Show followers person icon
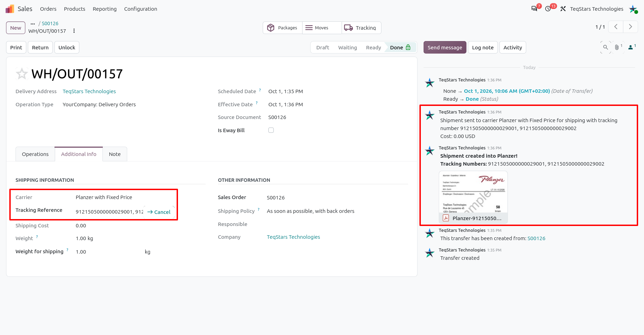This screenshot has width=644, height=335. 632,47
